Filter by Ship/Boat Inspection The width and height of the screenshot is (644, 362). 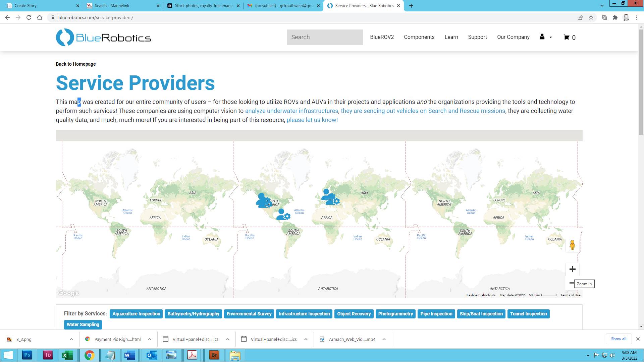coord(481,314)
